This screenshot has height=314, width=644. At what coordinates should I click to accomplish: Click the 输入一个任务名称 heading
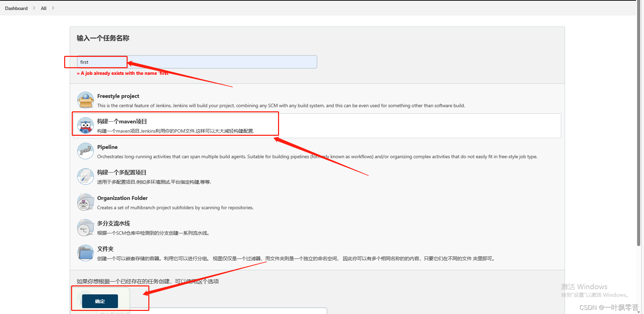103,38
